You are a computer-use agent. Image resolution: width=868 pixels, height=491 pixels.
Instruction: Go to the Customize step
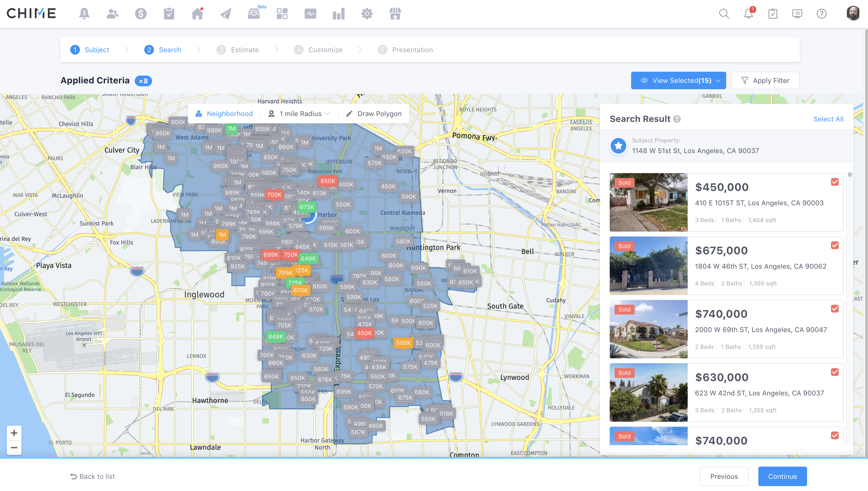[318, 50]
